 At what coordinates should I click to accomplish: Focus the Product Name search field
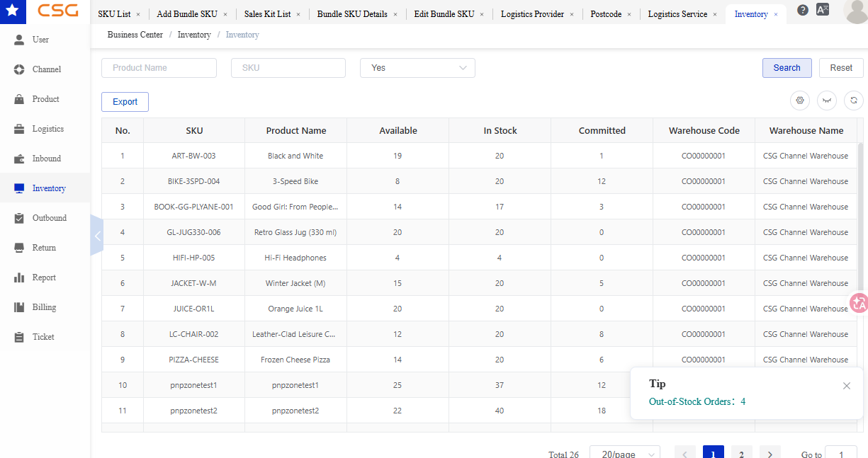click(159, 68)
